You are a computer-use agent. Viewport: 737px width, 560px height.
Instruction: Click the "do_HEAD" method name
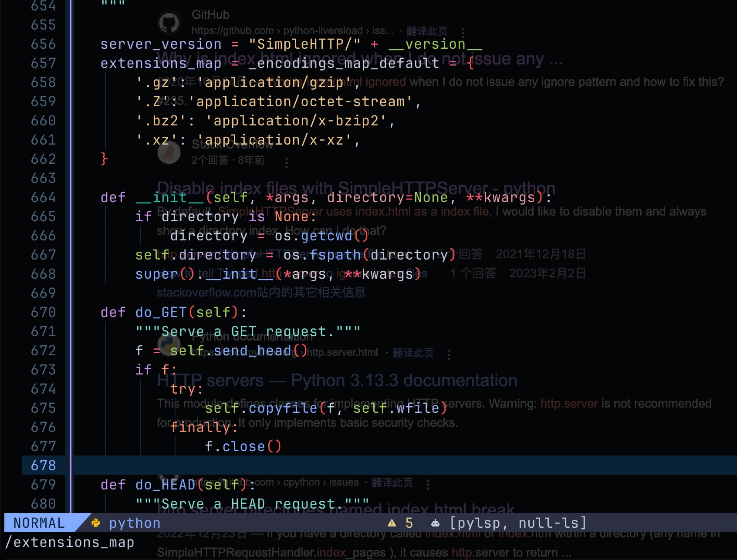coord(165,485)
